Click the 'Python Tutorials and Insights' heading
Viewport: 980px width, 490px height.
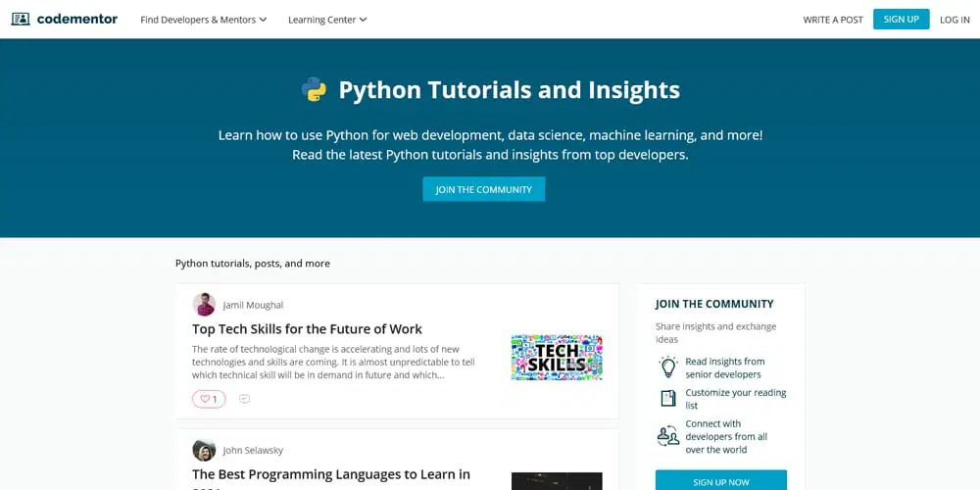pyautogui.click(x=510, y=90)
